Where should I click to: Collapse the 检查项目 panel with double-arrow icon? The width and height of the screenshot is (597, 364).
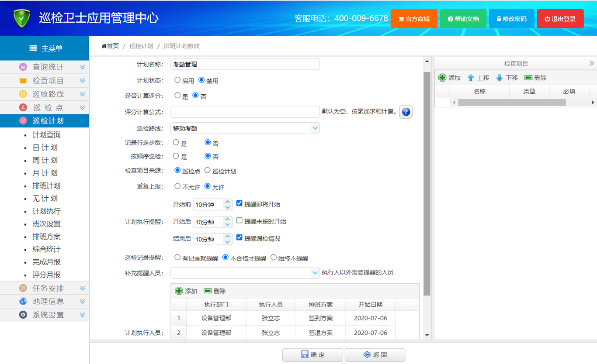tap(591, 63)
